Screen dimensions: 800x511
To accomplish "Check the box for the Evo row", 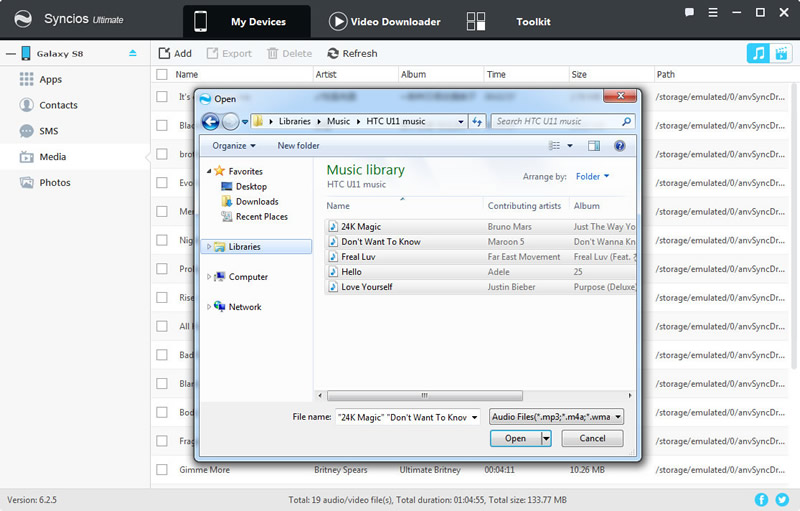I will click(162, 183).
